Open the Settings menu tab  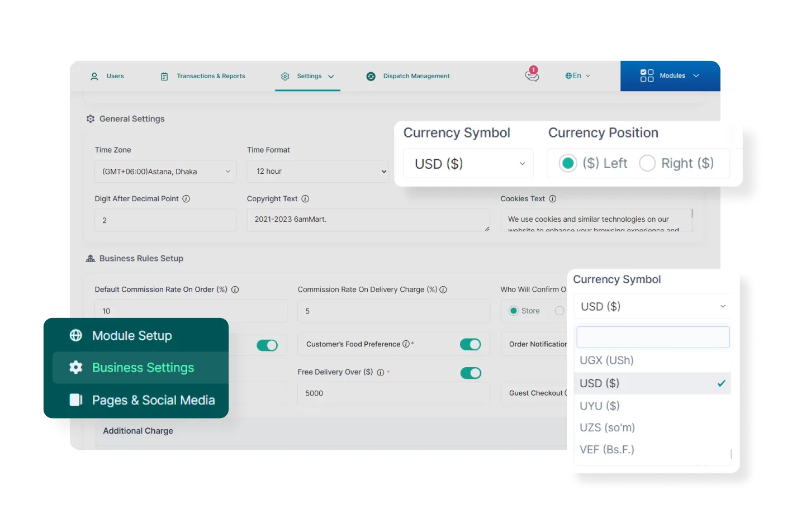click(308, 76)
